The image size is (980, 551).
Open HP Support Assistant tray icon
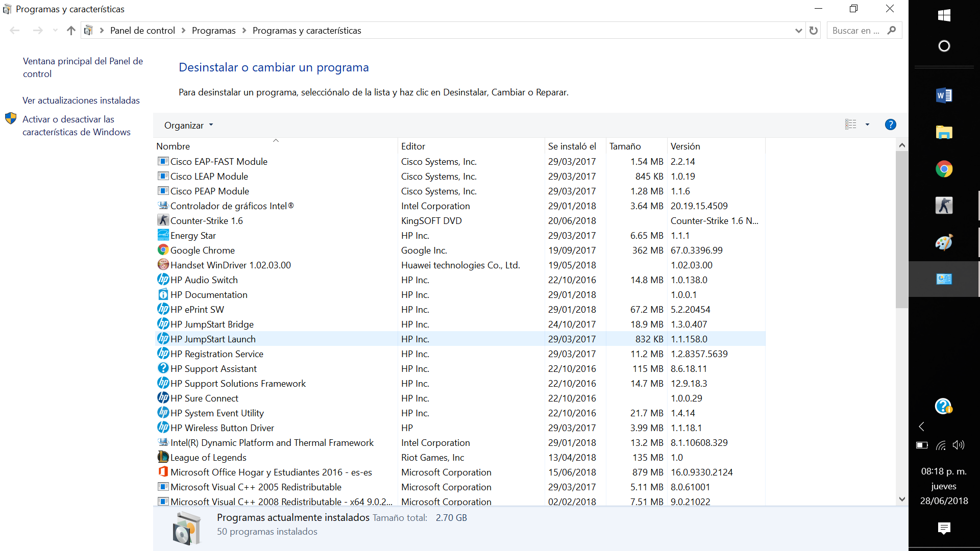[944, 406]
